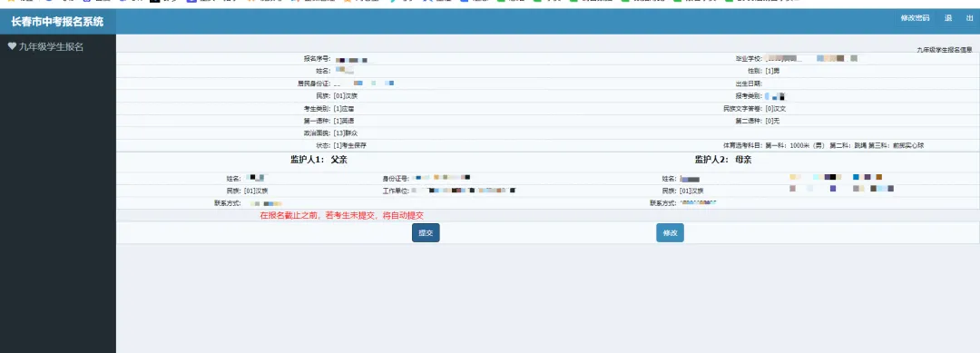This screenshot has width=980, height=353.
Task: Select the 九年级学生报名信息 heading text
Action: (x=945, y=49)
